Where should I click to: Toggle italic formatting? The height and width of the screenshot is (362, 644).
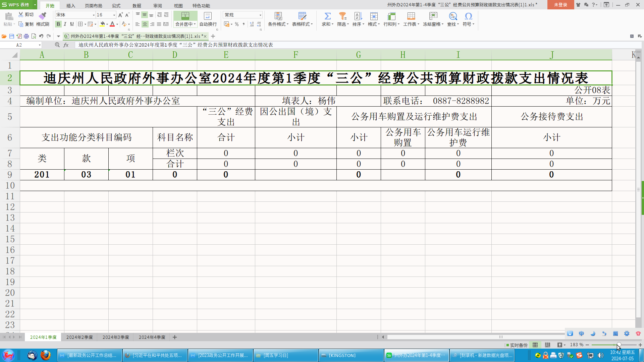(x=65, y=24)
